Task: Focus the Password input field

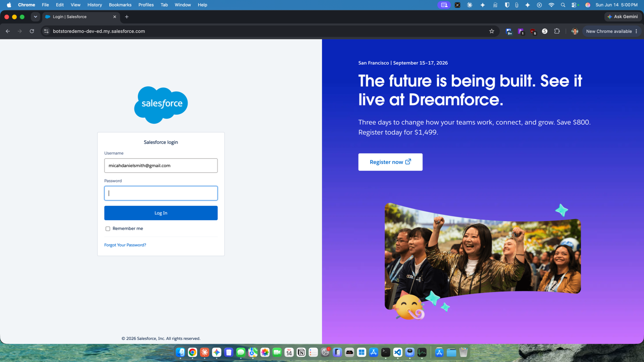Action: click(161, 193)
